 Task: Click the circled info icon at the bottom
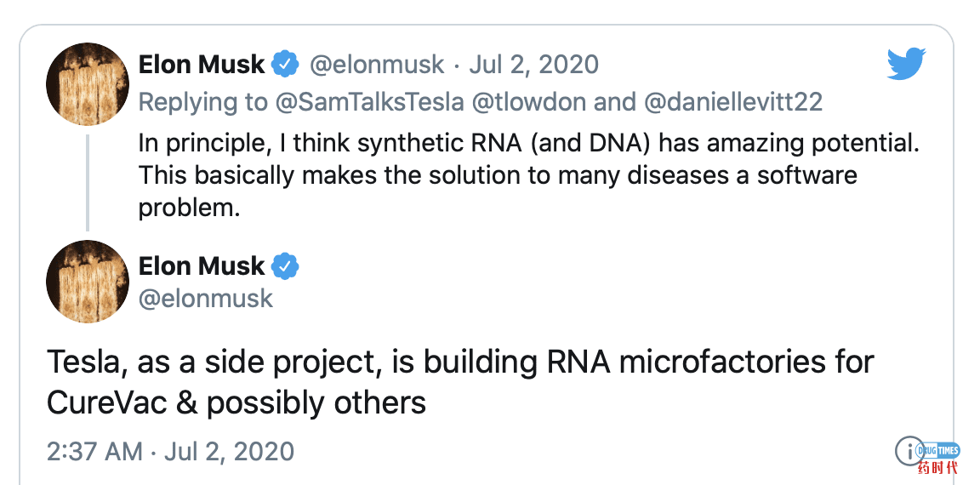pyautogui.click(x=909, y=451)
